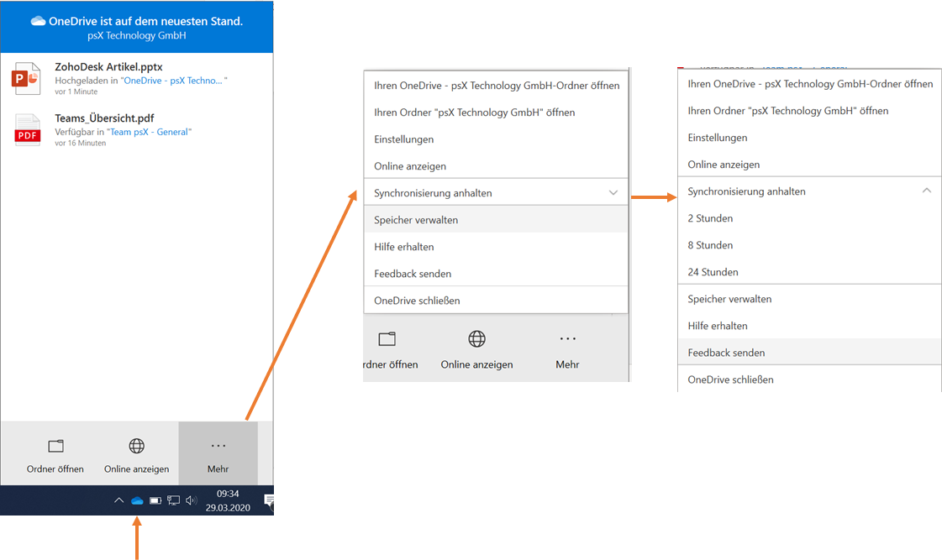Click the three-dots Mehr icon in middle panel

pos(568,339)
